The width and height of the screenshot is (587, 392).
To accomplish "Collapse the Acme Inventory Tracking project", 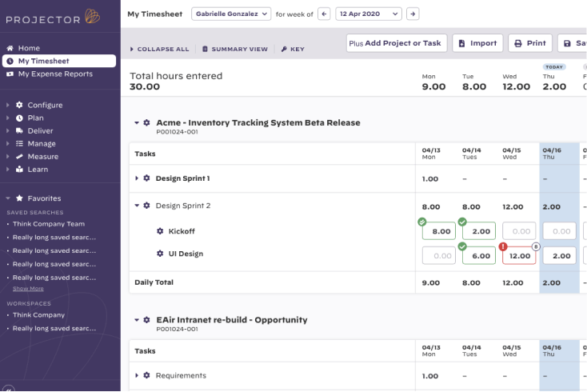I will [137, 123].
